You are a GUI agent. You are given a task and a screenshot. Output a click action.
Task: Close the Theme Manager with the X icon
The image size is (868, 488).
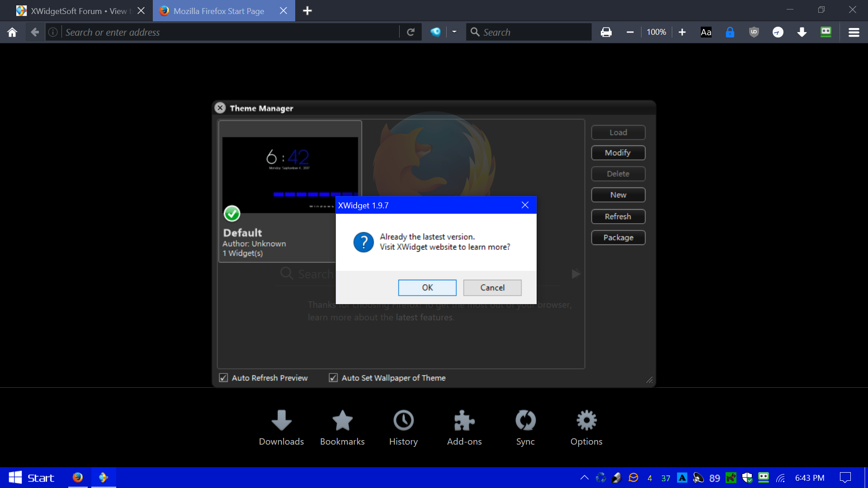[x=220, y=108]
